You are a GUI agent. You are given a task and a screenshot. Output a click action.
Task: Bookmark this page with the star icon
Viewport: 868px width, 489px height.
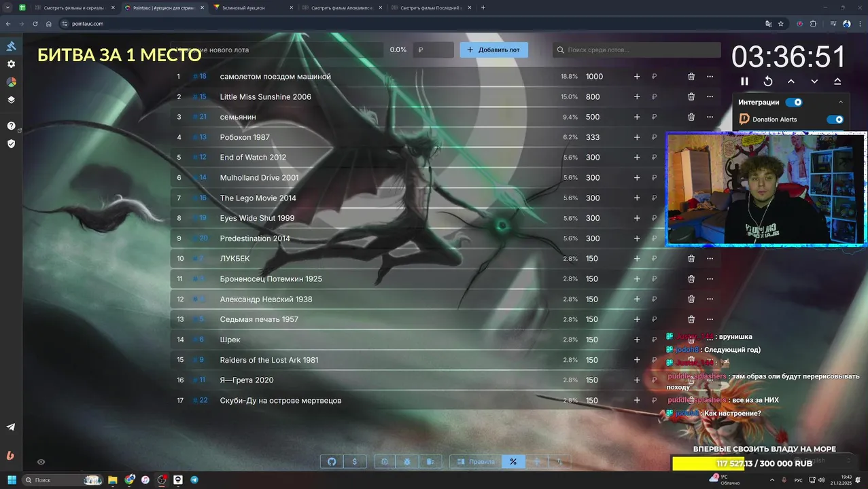[x=781, y=24]
